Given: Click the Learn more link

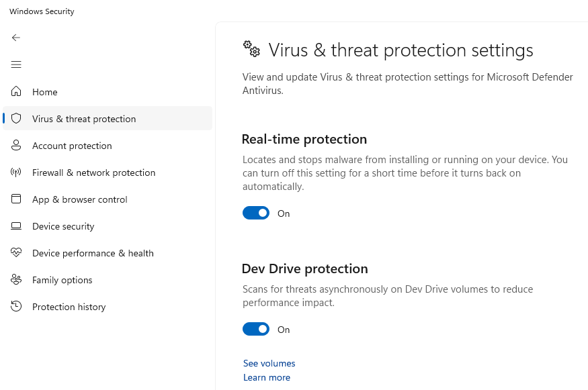Looking at the screenshot, I should [x=266, y=377].
